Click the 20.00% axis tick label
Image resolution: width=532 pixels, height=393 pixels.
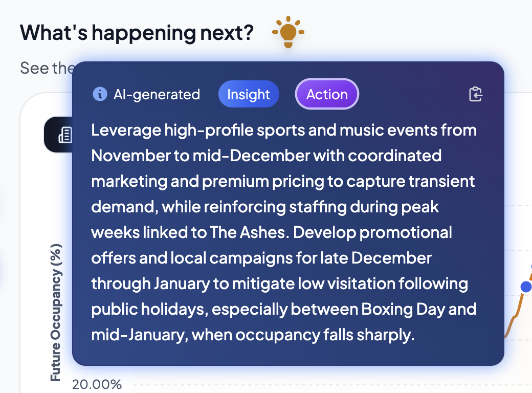pos(97,384)
